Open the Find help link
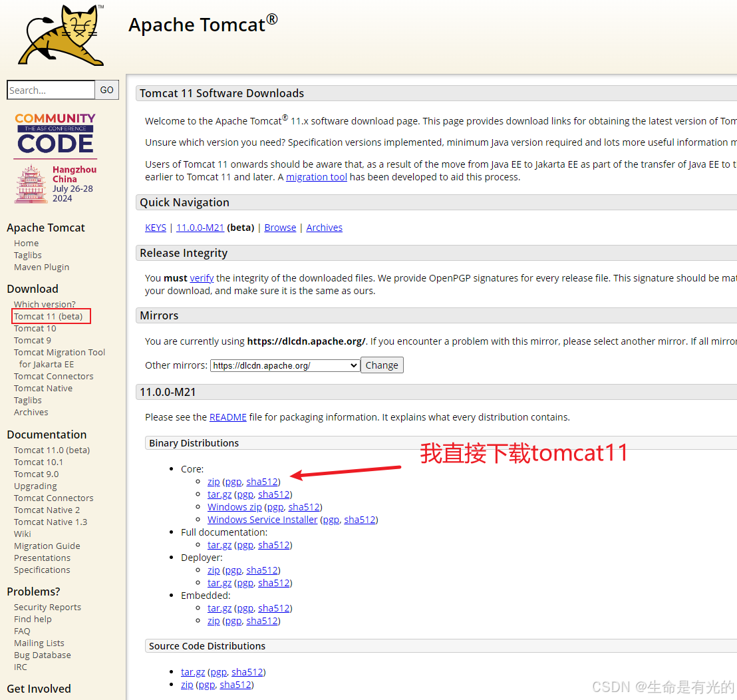737x700 pixels. (33, 619)
